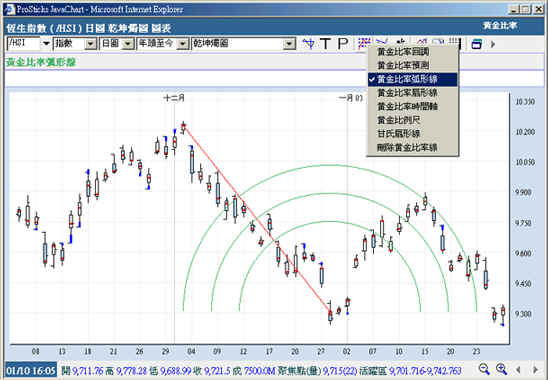Screen dimensions: 548x380
Task: Click the toolbar overflow right arrow
Action: (493, 44)
